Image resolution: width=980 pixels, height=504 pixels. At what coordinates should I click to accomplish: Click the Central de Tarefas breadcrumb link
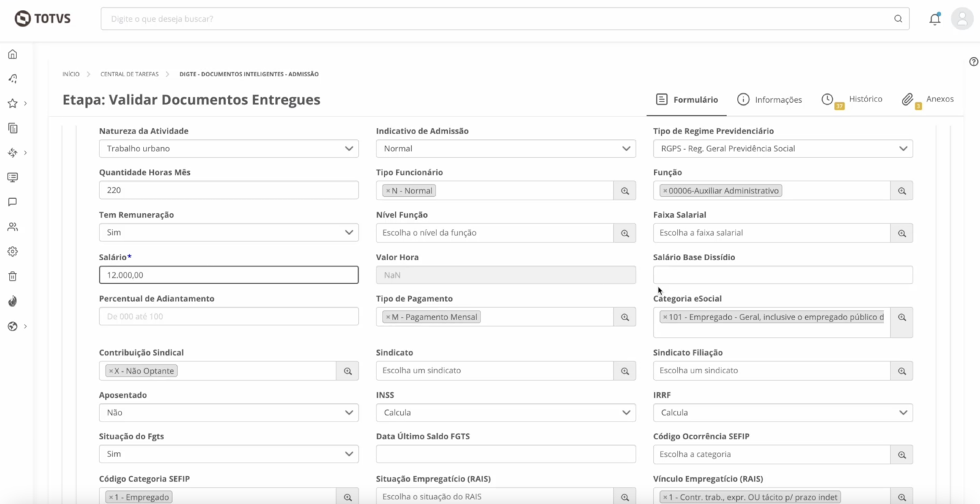click(129, 74)
